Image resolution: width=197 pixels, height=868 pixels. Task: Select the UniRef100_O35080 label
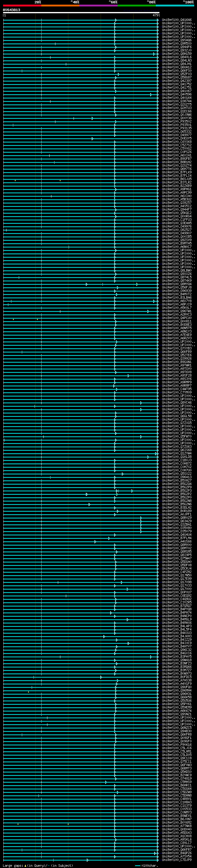(x=177, y=528)
